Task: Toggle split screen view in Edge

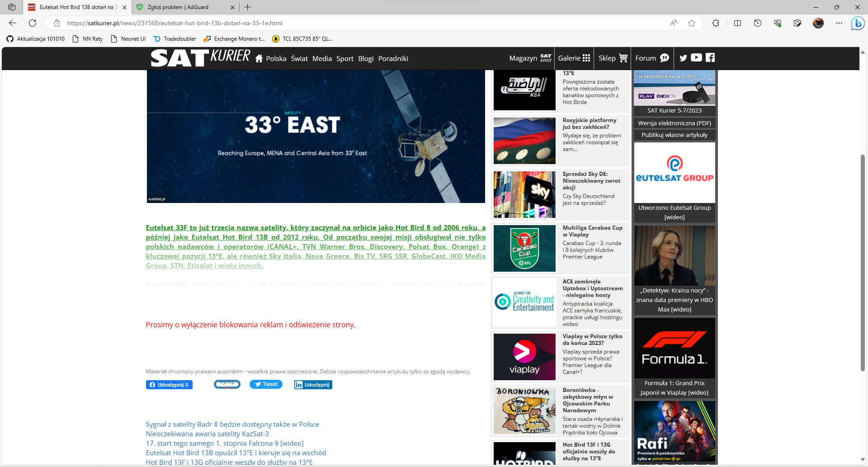Action: 737,23
